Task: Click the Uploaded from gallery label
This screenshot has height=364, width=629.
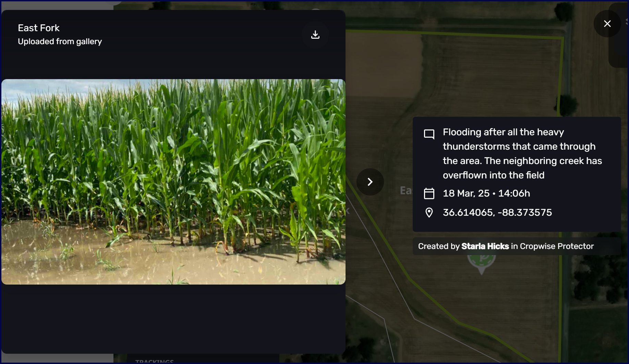Action: [60, 41]
